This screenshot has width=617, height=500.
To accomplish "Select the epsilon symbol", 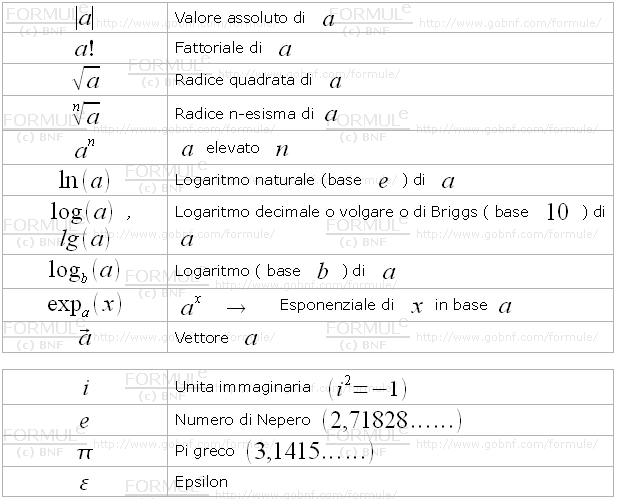I will [x=84, y=482].
